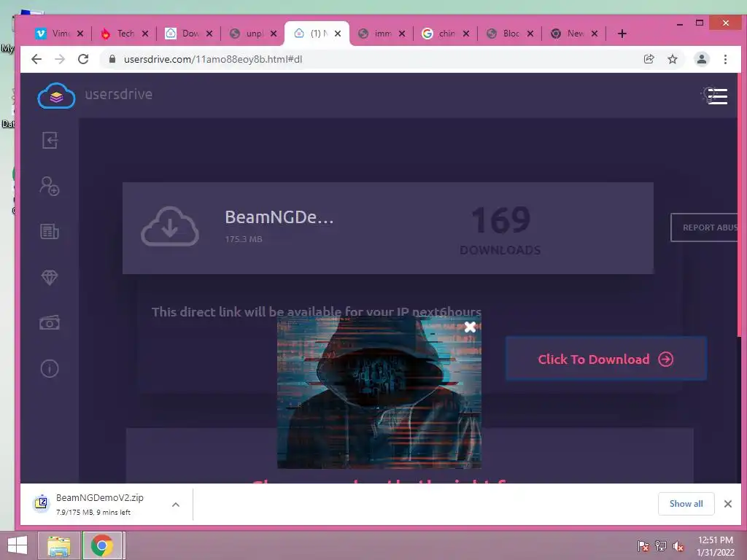Viewport: 747px width, 560px height.
Task: Close the Vimeo tab
Action: [x=80, y=34]
